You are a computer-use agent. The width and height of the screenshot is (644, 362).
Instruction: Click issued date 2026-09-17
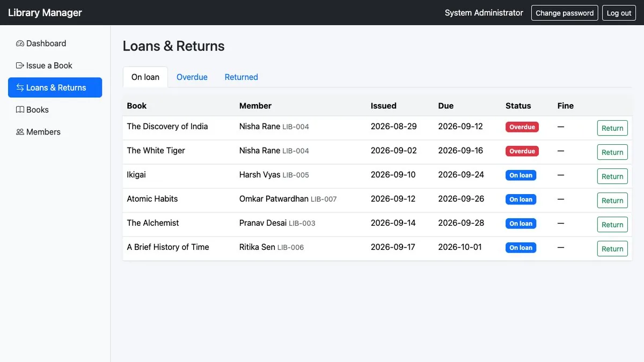tap(393, 247)
